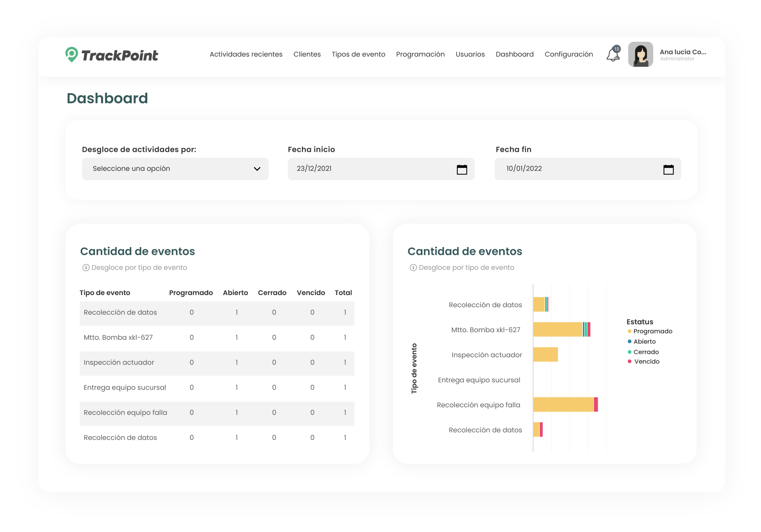Go to the Clientes section

307,54
